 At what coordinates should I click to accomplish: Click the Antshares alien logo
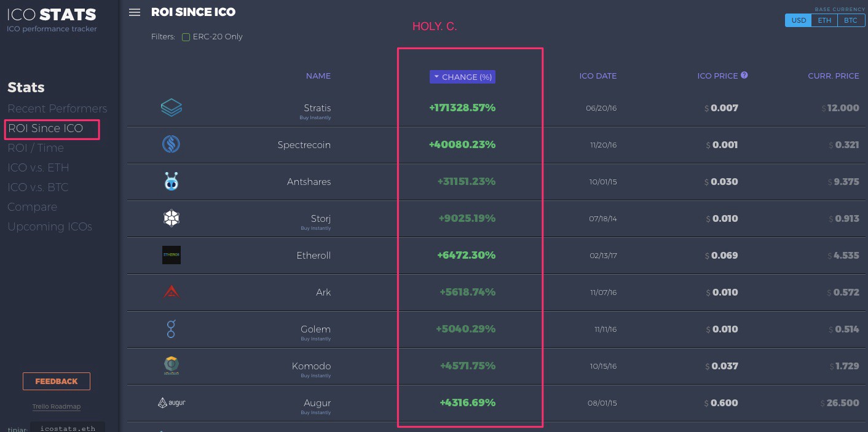[171, 181]
